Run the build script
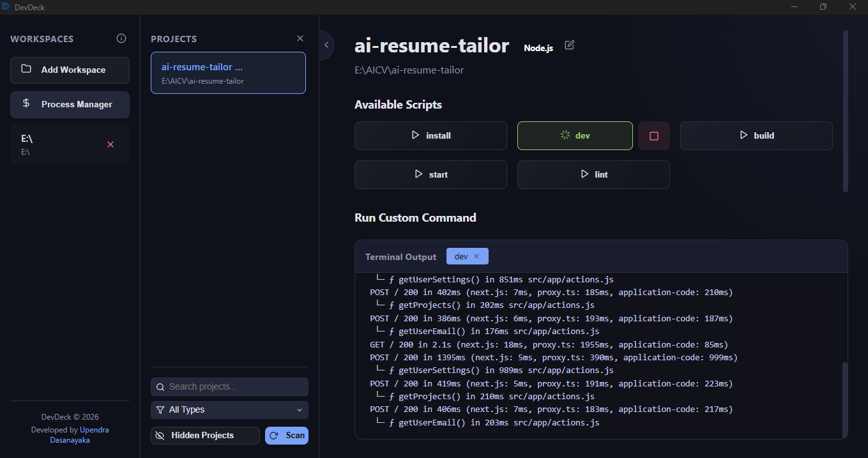Viewport: 868px width, 458px height. (756, 135)
